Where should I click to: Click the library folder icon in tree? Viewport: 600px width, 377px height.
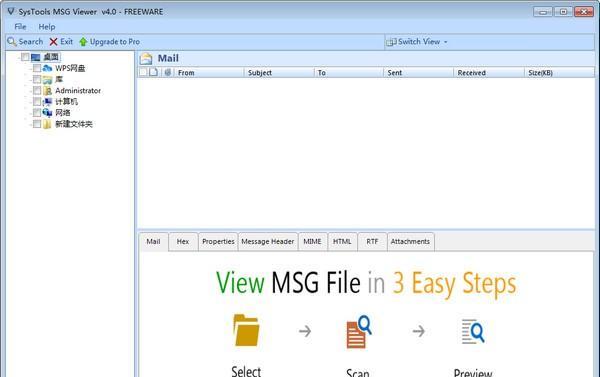[47, 80]
